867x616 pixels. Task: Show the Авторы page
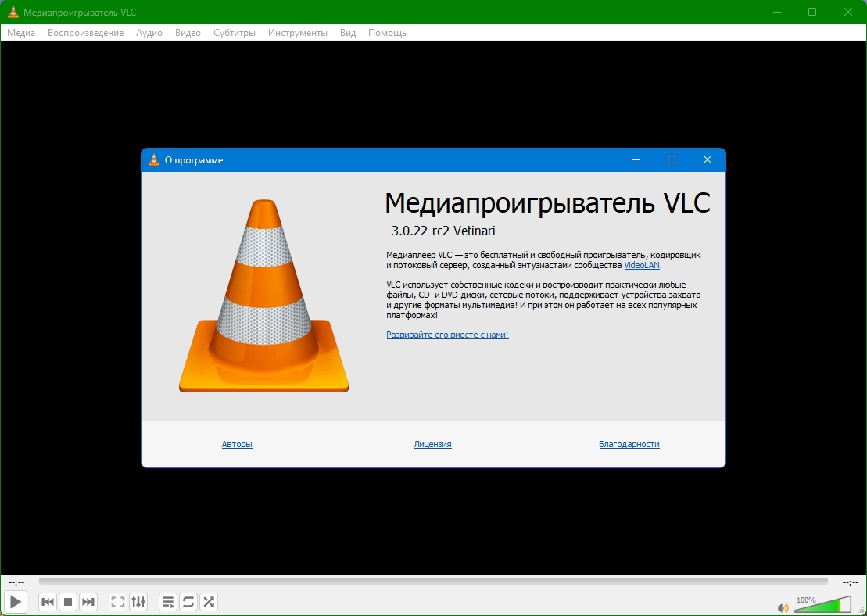coord(237,444)
